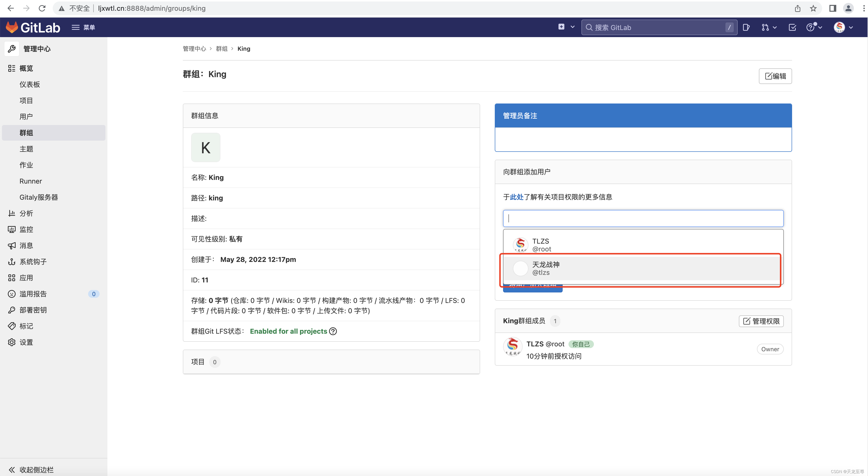Screen dimensions: 868x476
Task: Expand the help menu chevron
Action: (820, 27)
